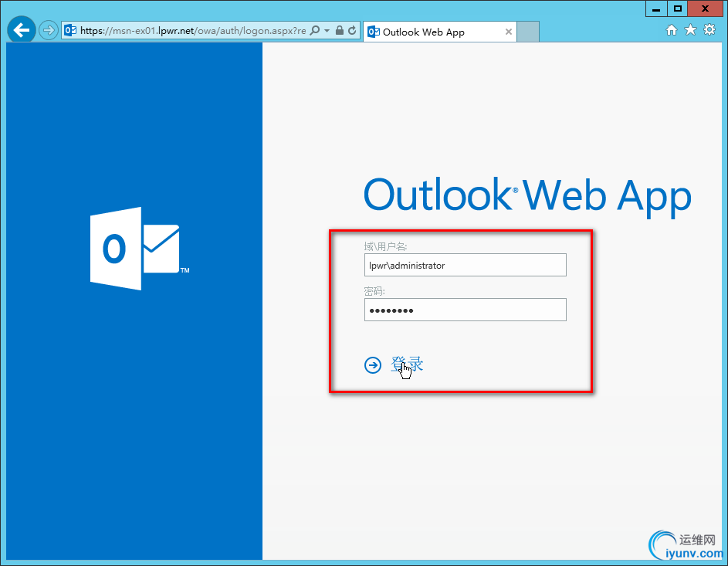728x566 pixels.
Task: Click the Outlook site icon in address bar
Action: pyautogui.click(x=70, y=31)
